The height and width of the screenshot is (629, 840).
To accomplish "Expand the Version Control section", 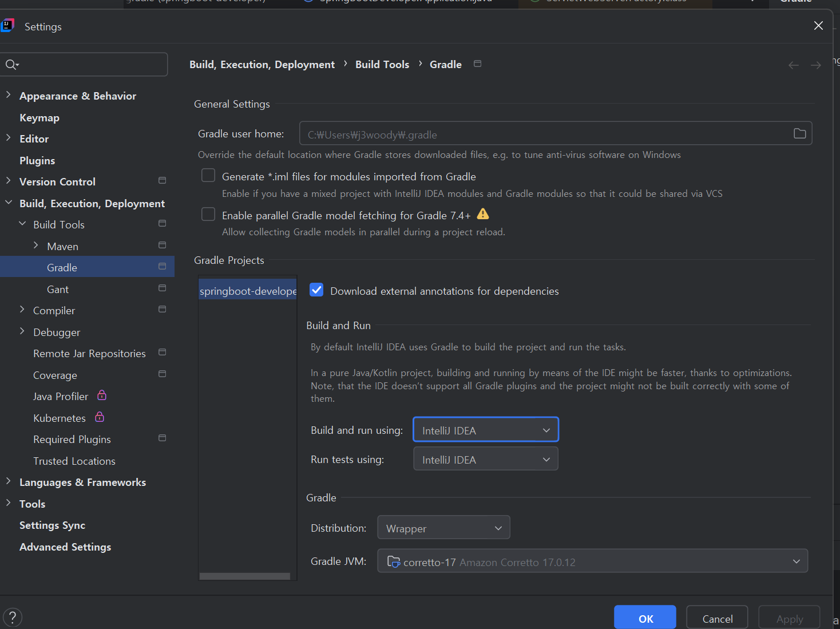I will (9, 181).
